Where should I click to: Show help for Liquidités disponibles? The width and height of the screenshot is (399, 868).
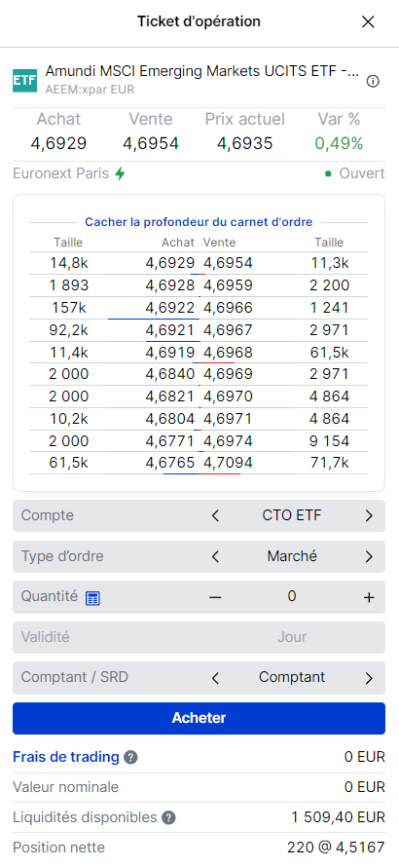click(169, 817)
